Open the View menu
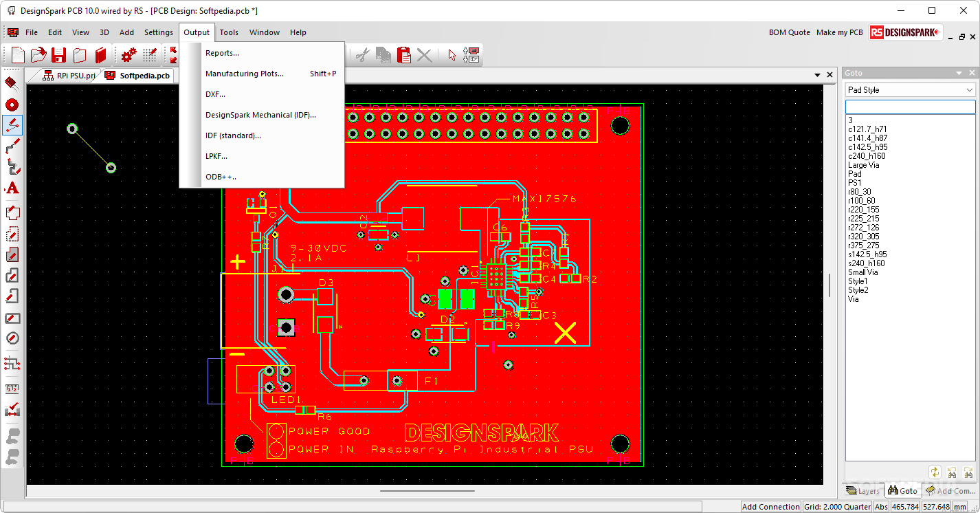980x513 pixels. (x=80, y=32)
